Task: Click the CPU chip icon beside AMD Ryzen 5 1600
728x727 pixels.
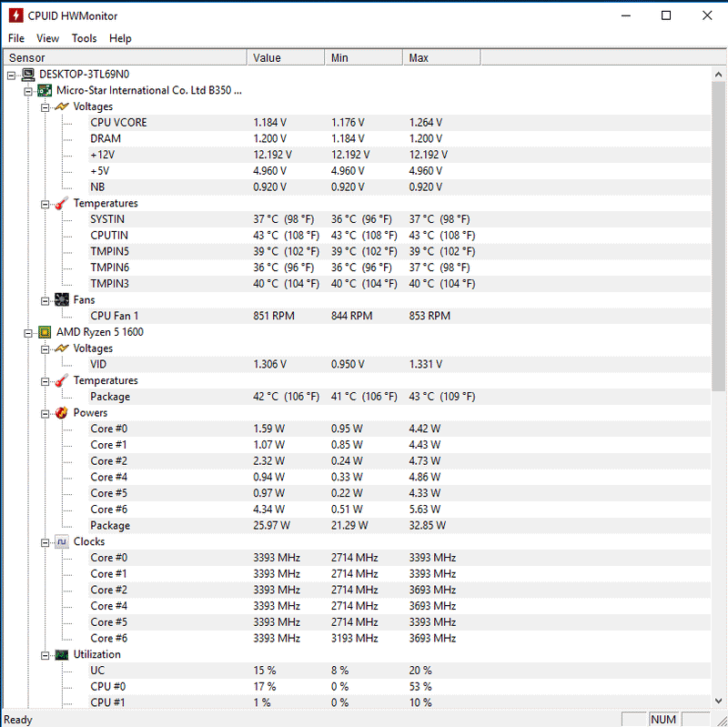Action: click(45, 332)
